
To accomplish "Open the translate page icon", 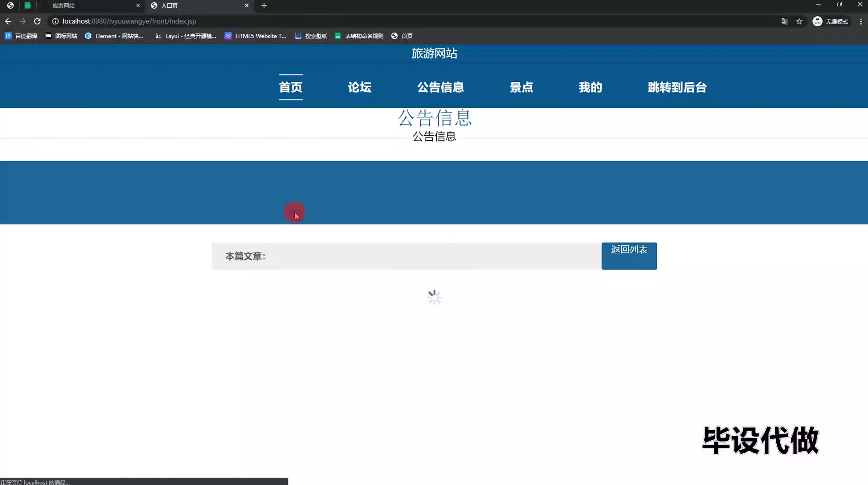I will point(785,21).
